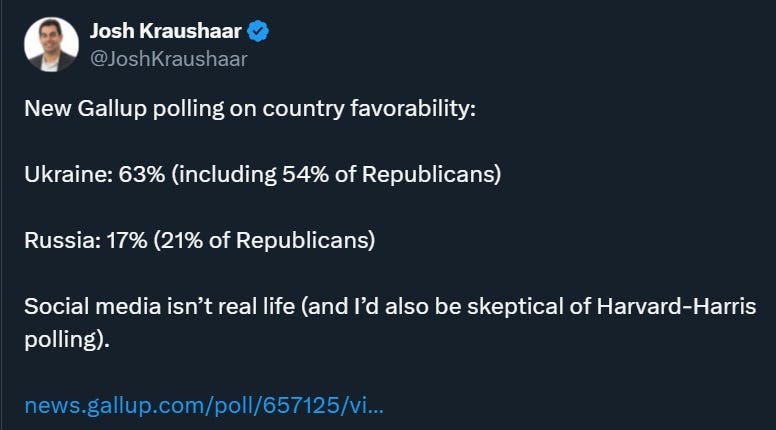Viewport: 776px width, 430px height.
Task: Click the final word 'polling).' in tweet
Action: [x=67, y=340]
